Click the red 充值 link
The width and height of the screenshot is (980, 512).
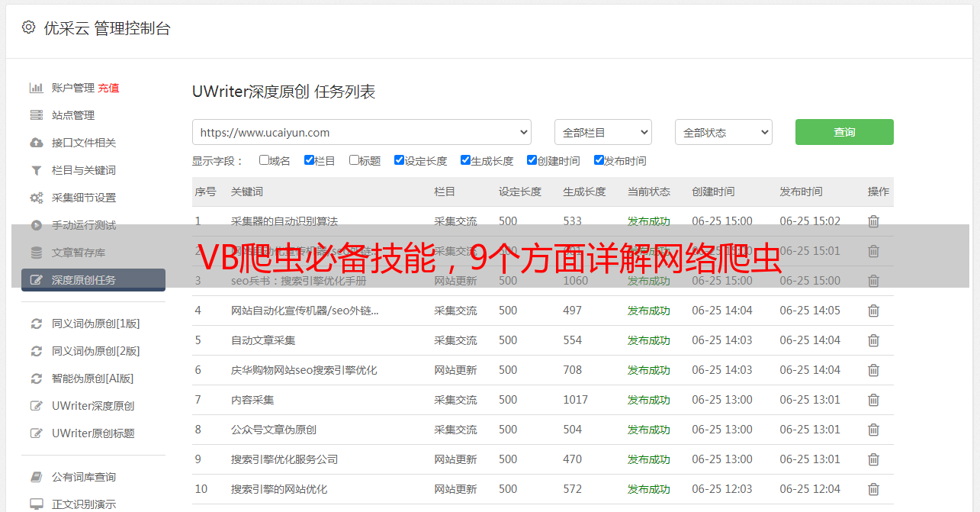(x=108, y=88)
